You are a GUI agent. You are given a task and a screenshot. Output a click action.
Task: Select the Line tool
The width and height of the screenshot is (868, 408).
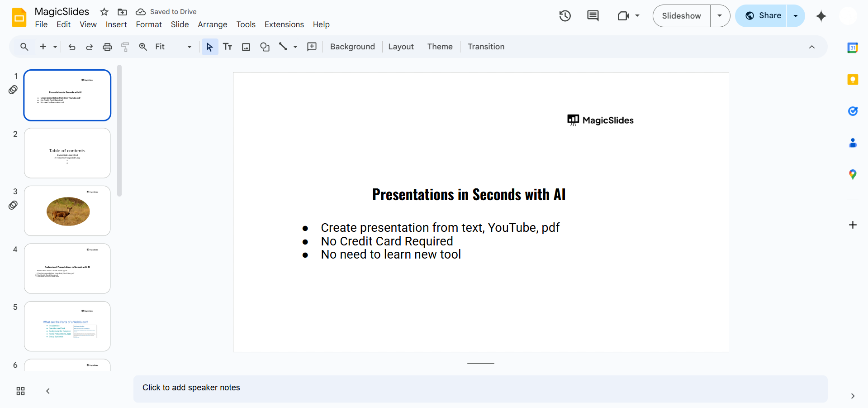click(x=283, y=47)
